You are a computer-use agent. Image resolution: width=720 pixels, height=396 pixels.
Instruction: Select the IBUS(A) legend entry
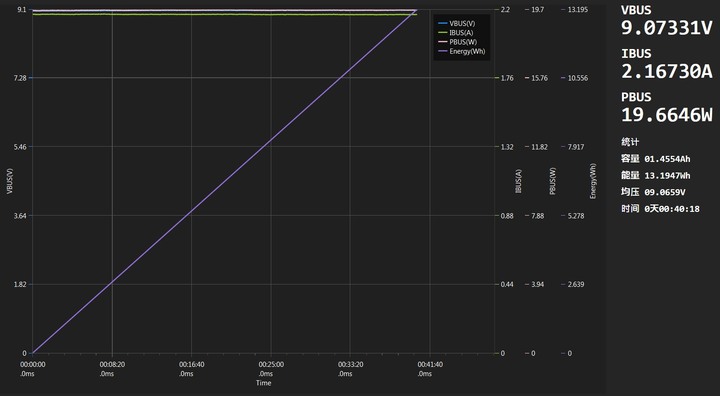tap(456, 33)
